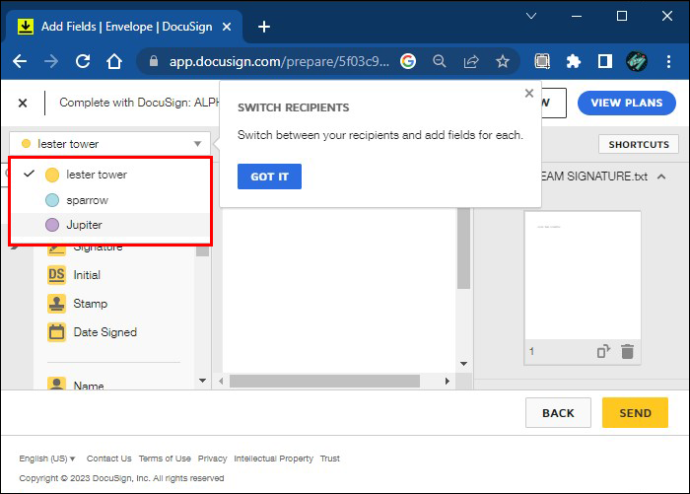Open the Contact Us link
Viewport: 690px width, 494px height.
click(109, 458)
